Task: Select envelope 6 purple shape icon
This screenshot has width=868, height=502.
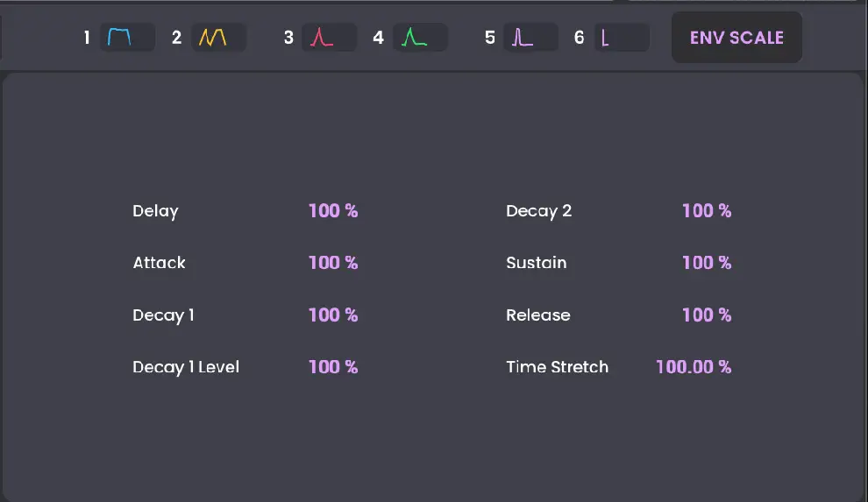Action: coord(621,38)
